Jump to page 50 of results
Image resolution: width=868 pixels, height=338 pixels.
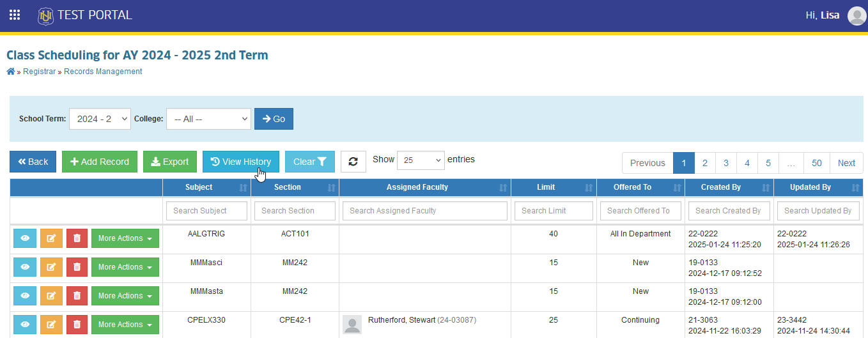pyautogui.click(x=817, y=163)
